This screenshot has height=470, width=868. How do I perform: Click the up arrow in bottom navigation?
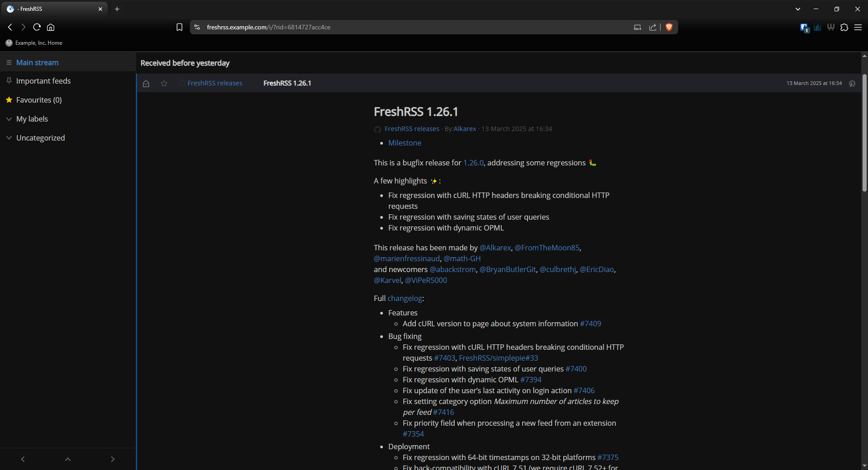point(68,459)
